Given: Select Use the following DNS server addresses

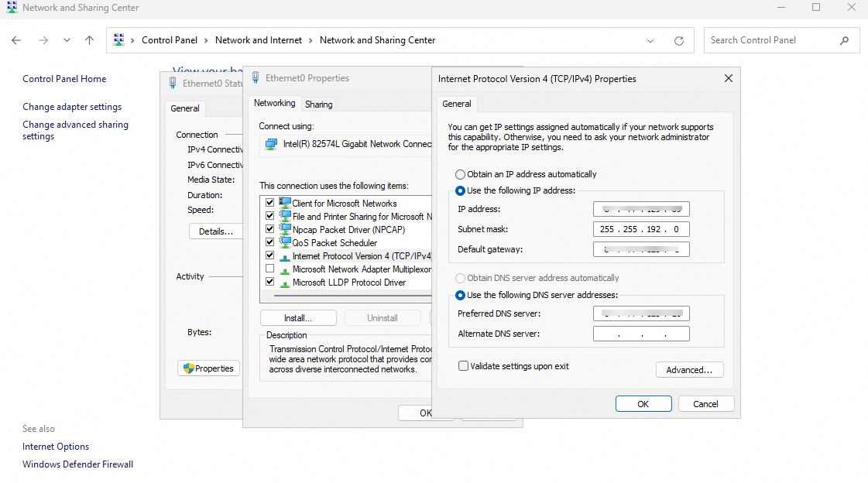Looking at the screenshot, I should 460,296.
